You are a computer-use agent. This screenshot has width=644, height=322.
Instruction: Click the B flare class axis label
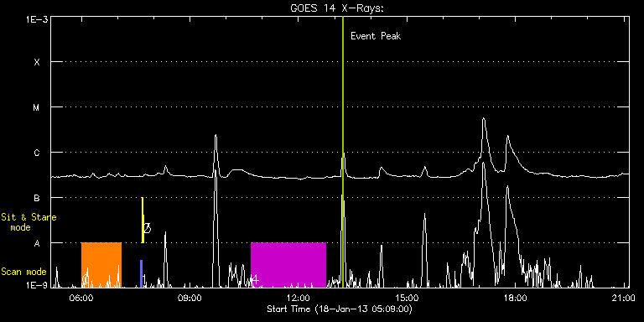point(37,198)
